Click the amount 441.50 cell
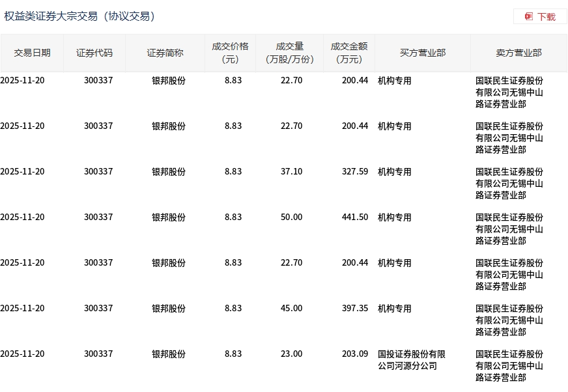 click(355, 217)
